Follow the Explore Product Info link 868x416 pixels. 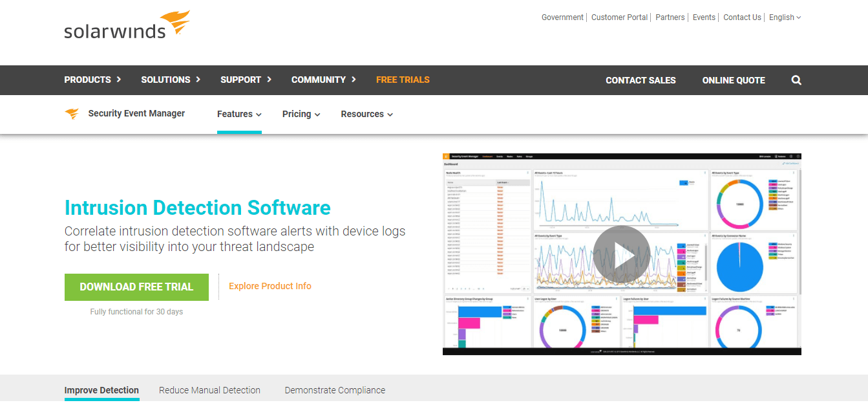pos(270,286)
